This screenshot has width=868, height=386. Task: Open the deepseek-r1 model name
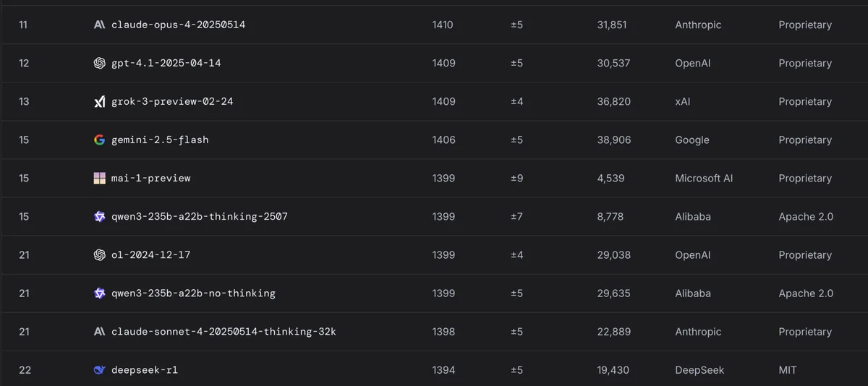coord(144,370)
